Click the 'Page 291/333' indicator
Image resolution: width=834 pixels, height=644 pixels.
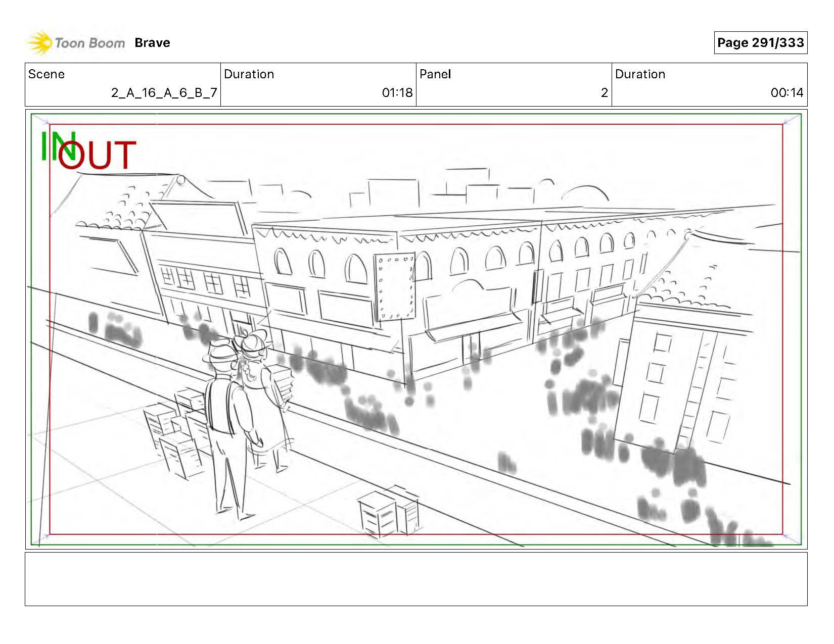[x=760, y=43]
